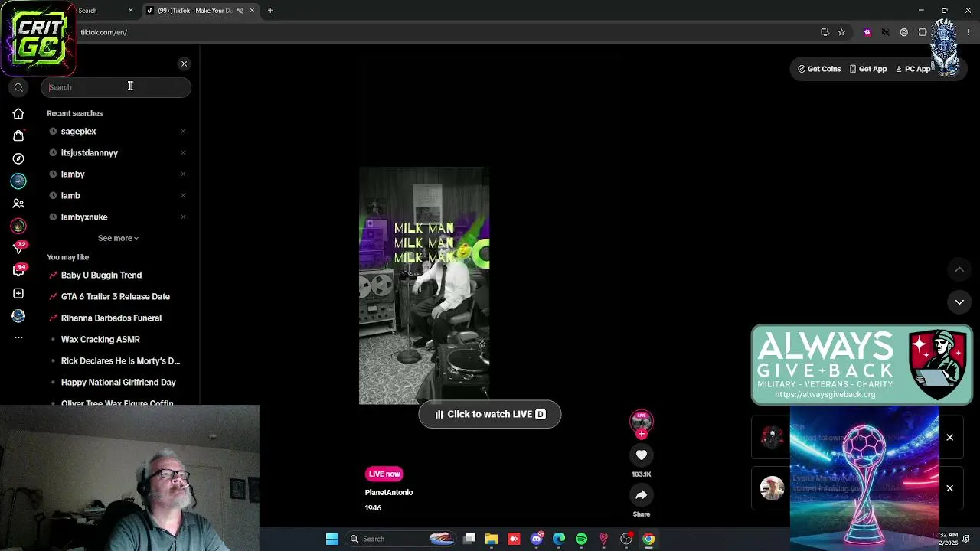
Task: Open a new browser tab
Action: pyautogui.click(x=270, y=11)
